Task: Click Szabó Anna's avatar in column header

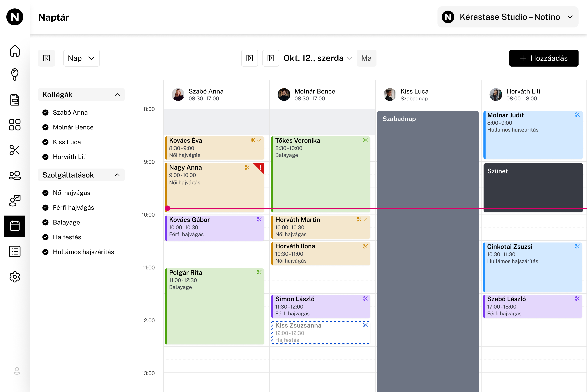Action: click(x=178, y=95)
